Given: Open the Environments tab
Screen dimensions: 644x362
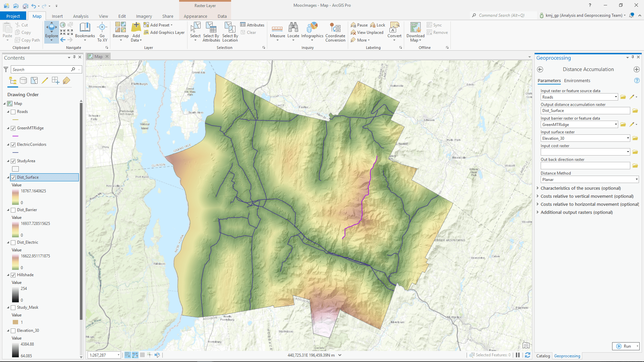Looking at the screenshot, I should click(577, 81).
